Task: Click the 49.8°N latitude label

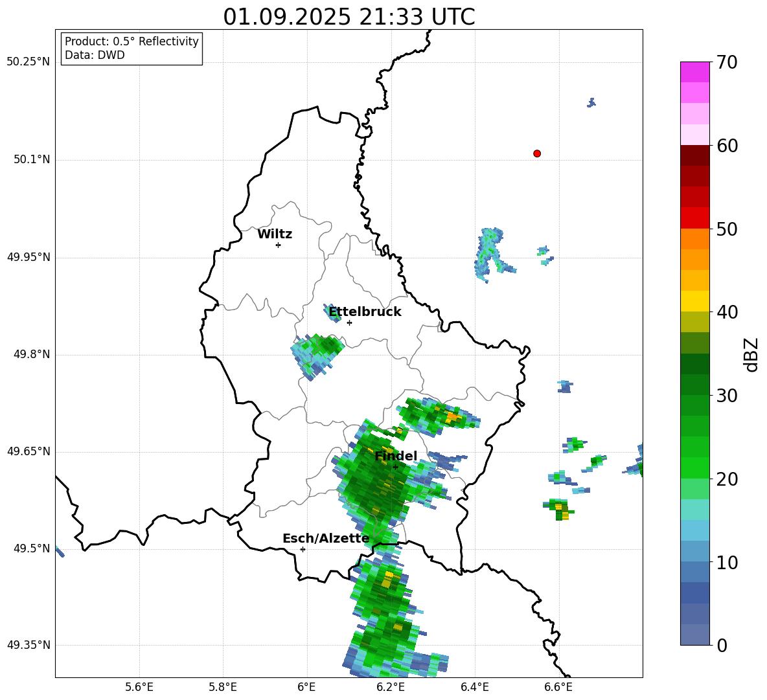Action: (x=32, y=354)
